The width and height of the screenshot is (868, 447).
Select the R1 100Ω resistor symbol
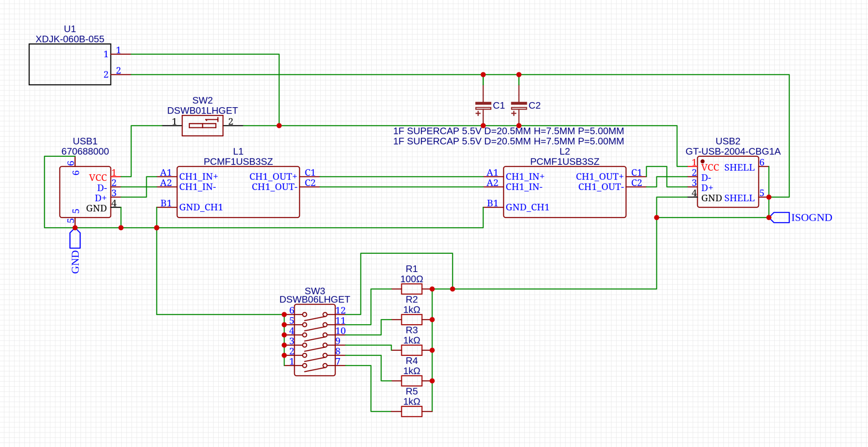(x=412, y=289)
